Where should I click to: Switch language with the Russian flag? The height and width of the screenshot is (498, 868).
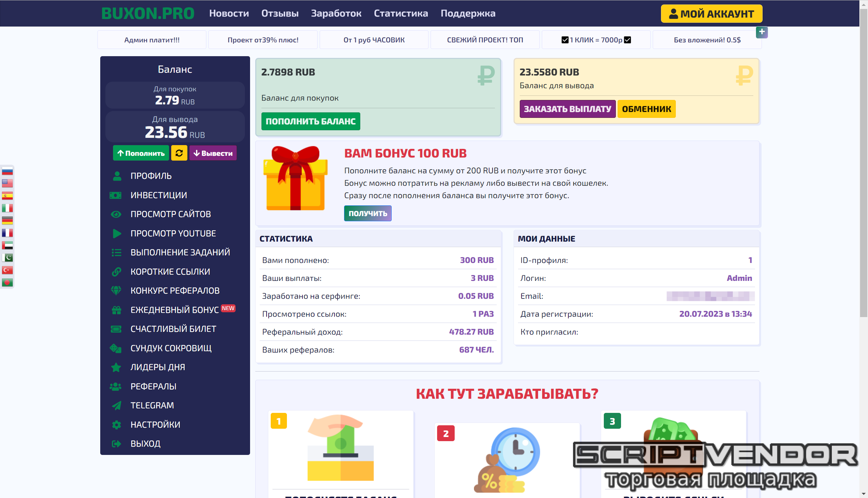pos(7,171)
